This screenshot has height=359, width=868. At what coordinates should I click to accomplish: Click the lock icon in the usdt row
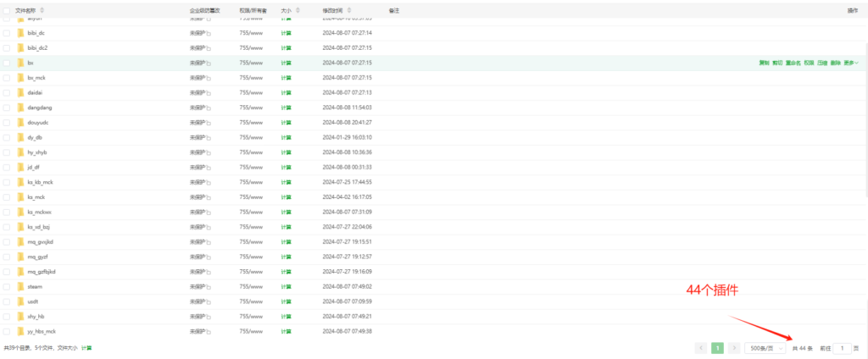coord(209,301)
